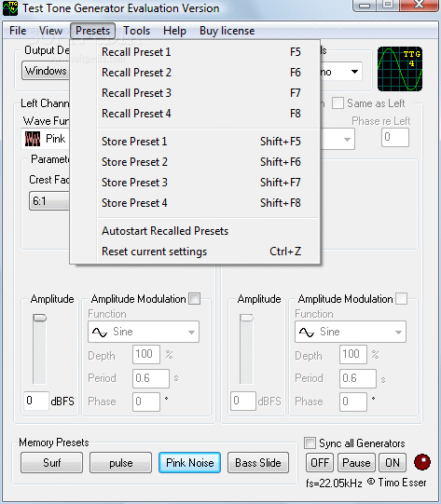The image size is (441, 504).
Task: Click the right modulation Period field
Action: coord(358,378)
